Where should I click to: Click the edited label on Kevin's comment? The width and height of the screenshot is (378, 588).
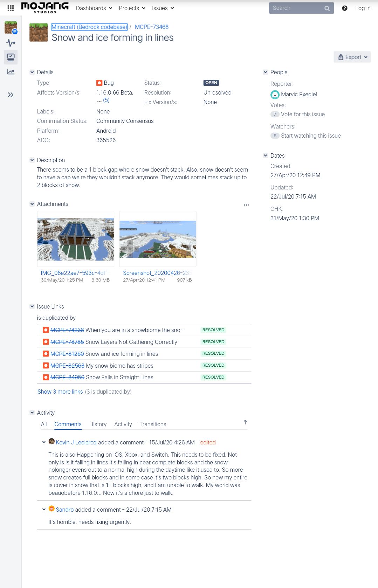coord(208,442)
